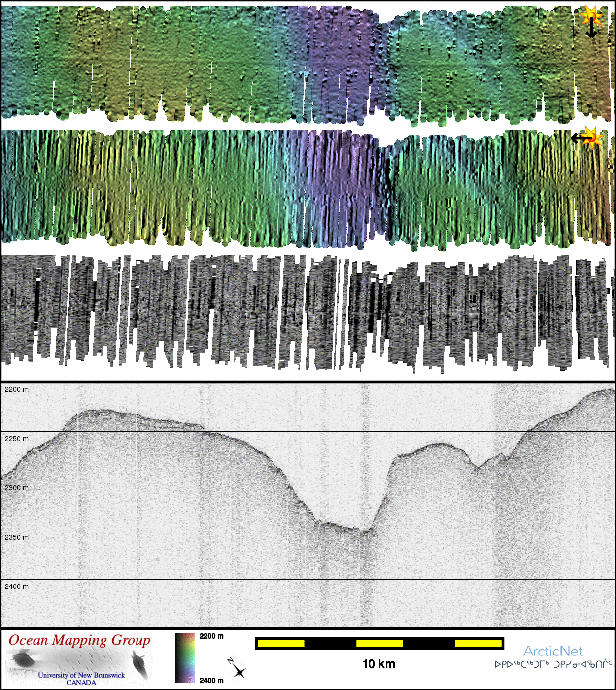This screenshot has width=616, height=690.
Task: Click the north arrow compass symbol
Action: pyautogui.click(x=237, y=668)
